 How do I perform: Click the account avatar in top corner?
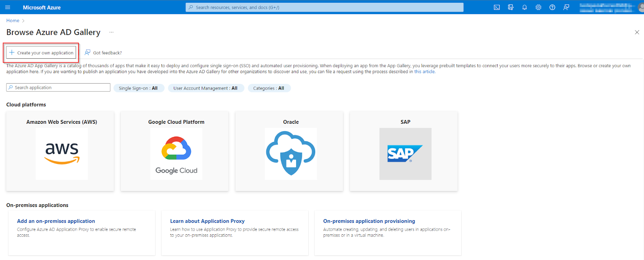pyautogui.click(x=641, y=7)
